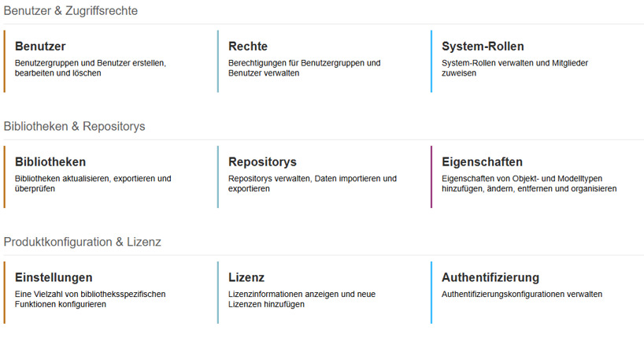Click the 'Benutzer & Zugriffsrechte' section heading
This screenshot has width=644, height=345.
coord(71,11)
